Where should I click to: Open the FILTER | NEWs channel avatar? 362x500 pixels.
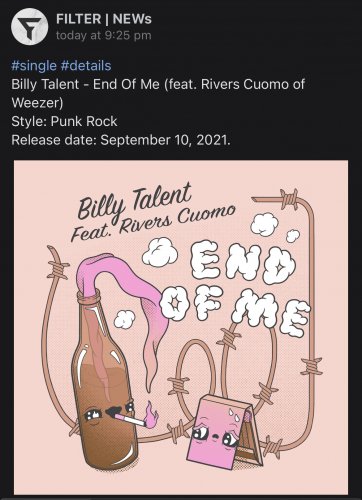tap(29, 27)
